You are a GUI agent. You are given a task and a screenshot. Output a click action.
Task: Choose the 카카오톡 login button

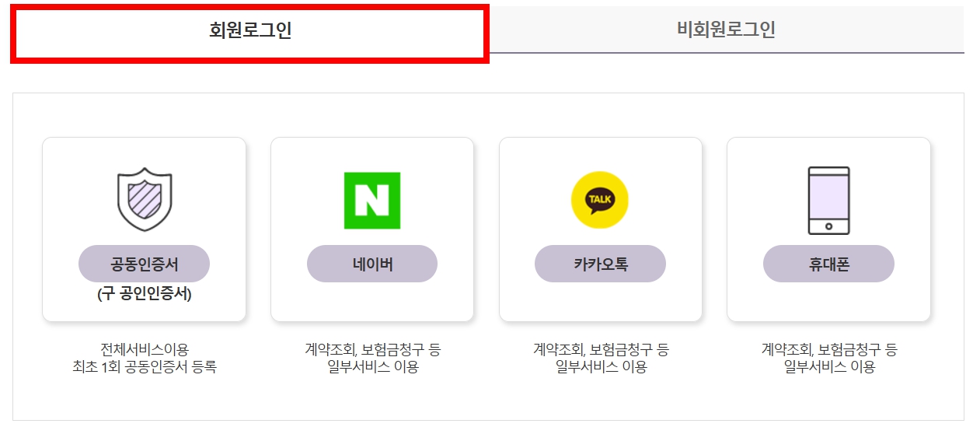click(600, 264)
